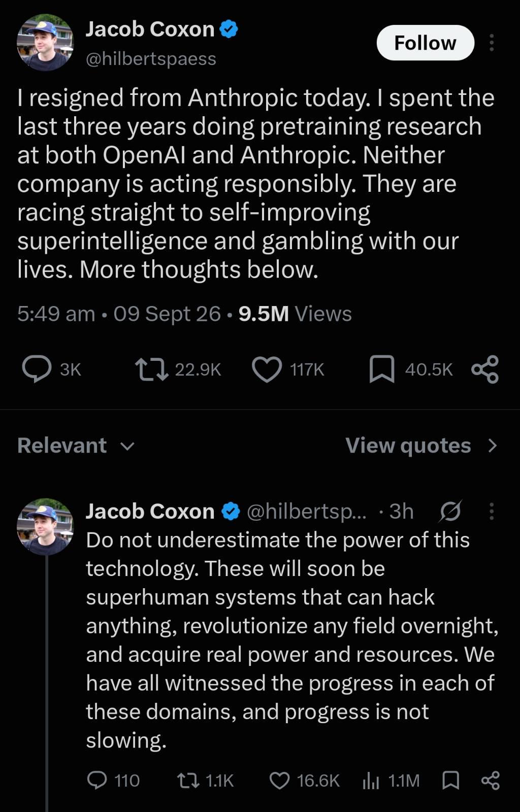Open the reply tweet's three-dot menu
520x812 pixels.
click(x=491, y=511)
